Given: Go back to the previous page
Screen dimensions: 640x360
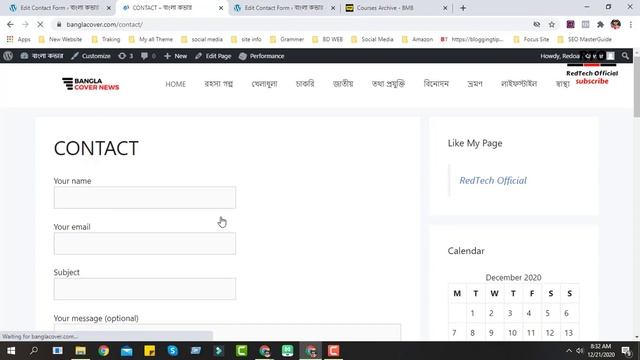Looking at the screenshot, I should click(x=10, y=24).
